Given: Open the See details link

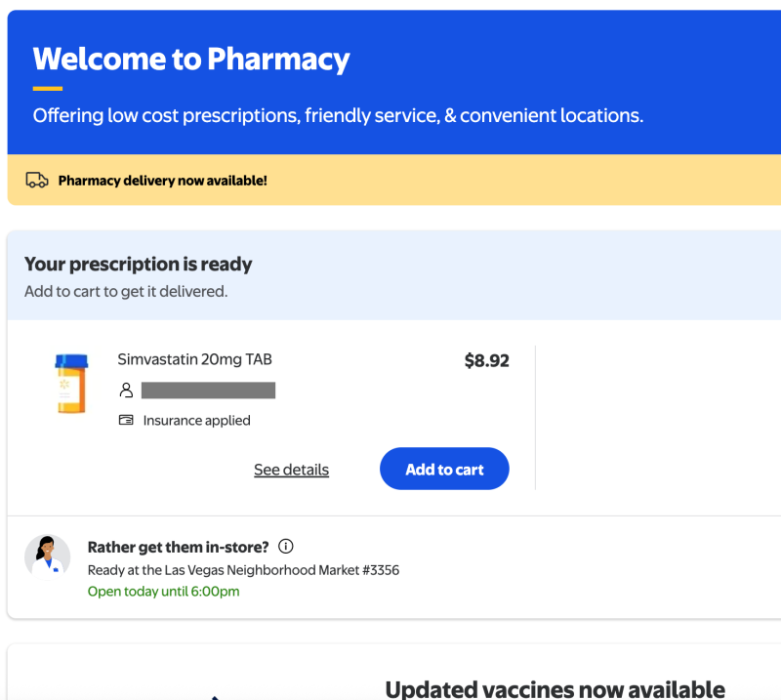Looking at the screenshot, I should [291, 470].
